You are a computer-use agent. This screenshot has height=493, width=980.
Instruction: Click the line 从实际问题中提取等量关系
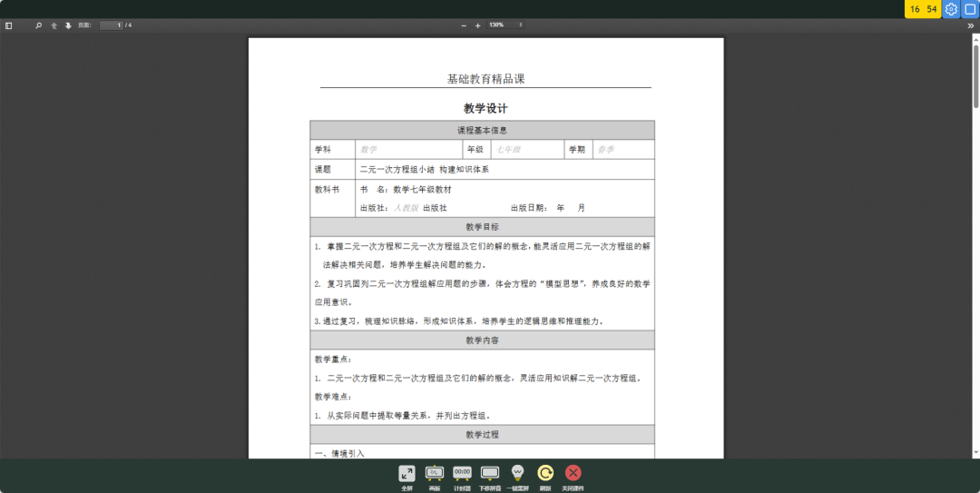coord(403,416)
